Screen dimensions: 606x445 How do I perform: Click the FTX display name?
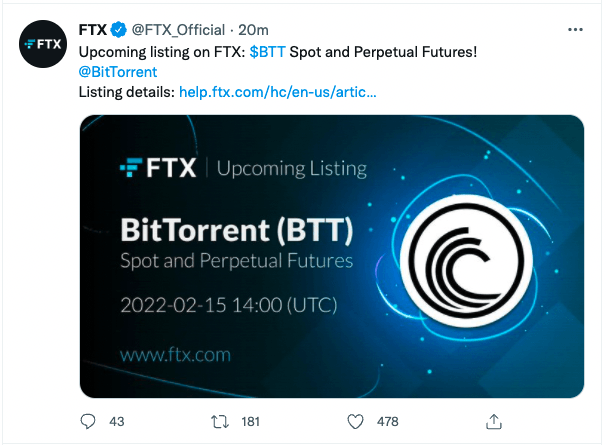(x=93, y=29)
